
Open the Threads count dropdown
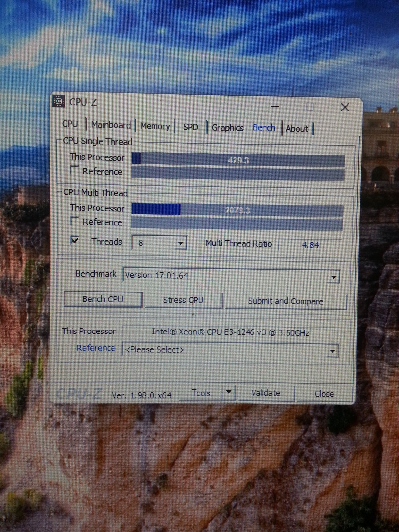pyautogui.click(x=159, y=243)
